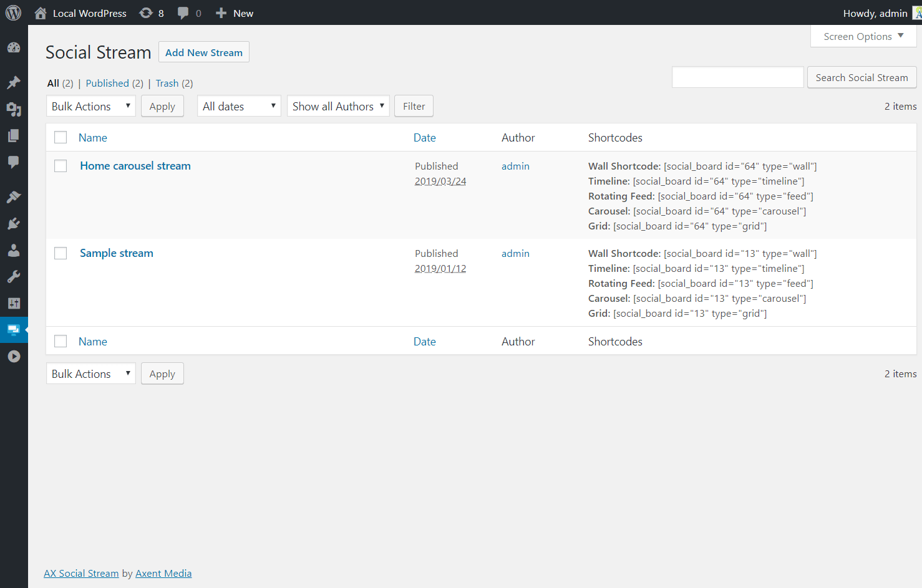The width and height of the screenshot is (922, 588).
Task: Open the WordPress logo menu
Action: (13, 13)
